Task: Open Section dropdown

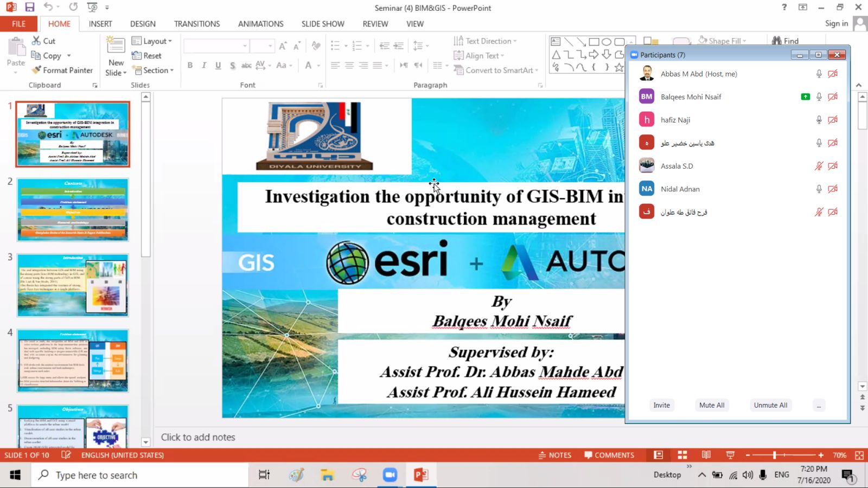Action: [x=153, y=70]
